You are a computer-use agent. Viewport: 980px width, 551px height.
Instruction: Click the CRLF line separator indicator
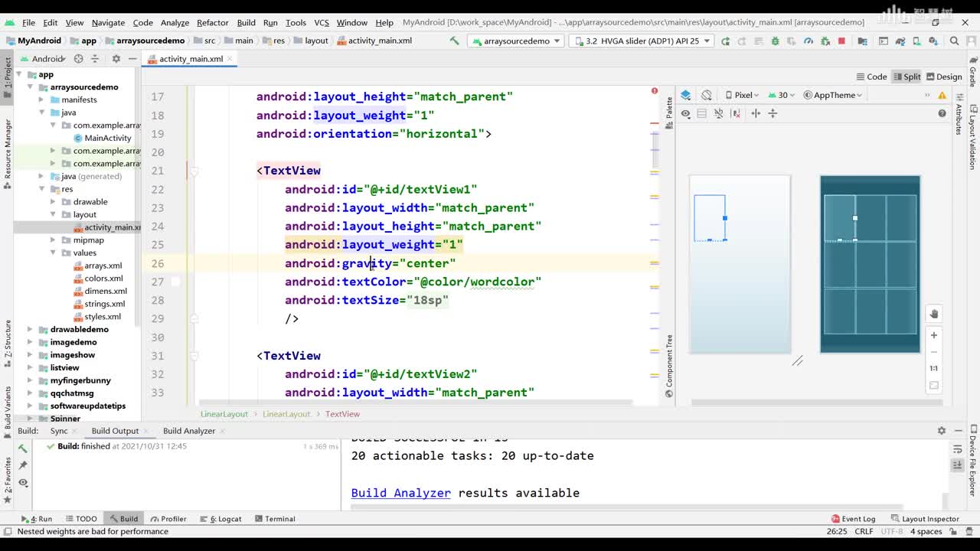click(864, 531)
